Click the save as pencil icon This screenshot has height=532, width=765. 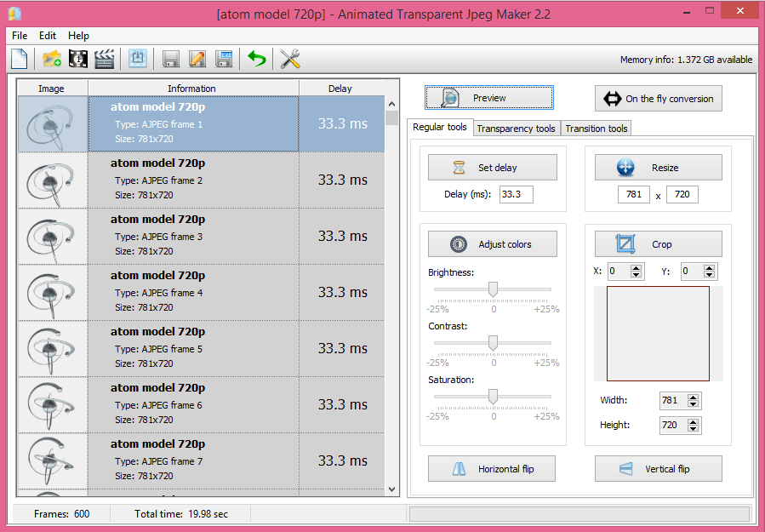(197, 59)
